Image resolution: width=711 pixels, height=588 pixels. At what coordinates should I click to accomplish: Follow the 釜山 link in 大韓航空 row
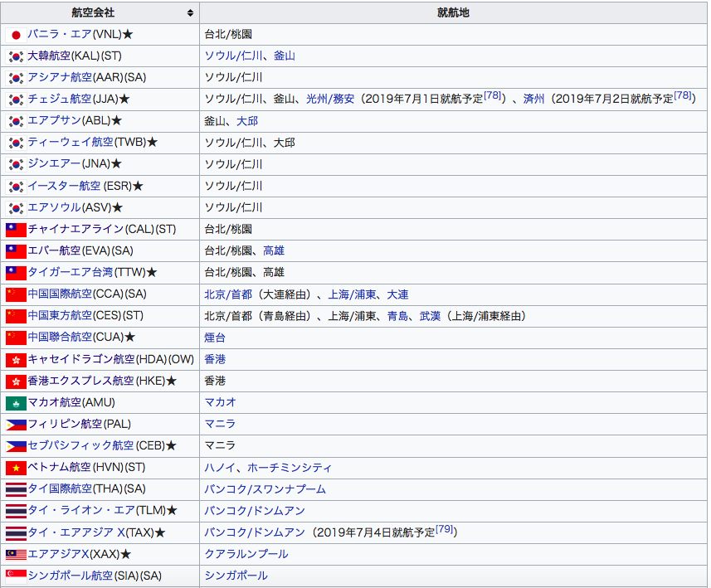[285, 56]
